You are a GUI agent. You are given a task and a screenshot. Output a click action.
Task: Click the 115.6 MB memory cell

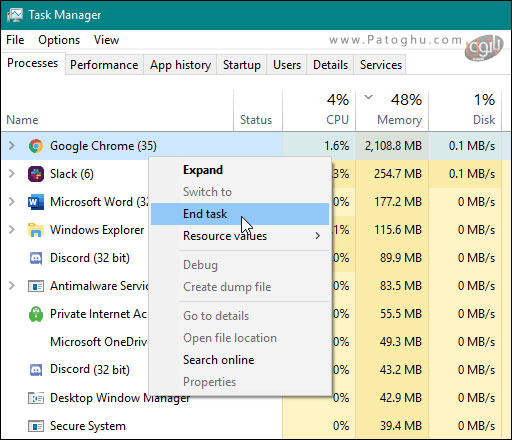pos(392,230)
